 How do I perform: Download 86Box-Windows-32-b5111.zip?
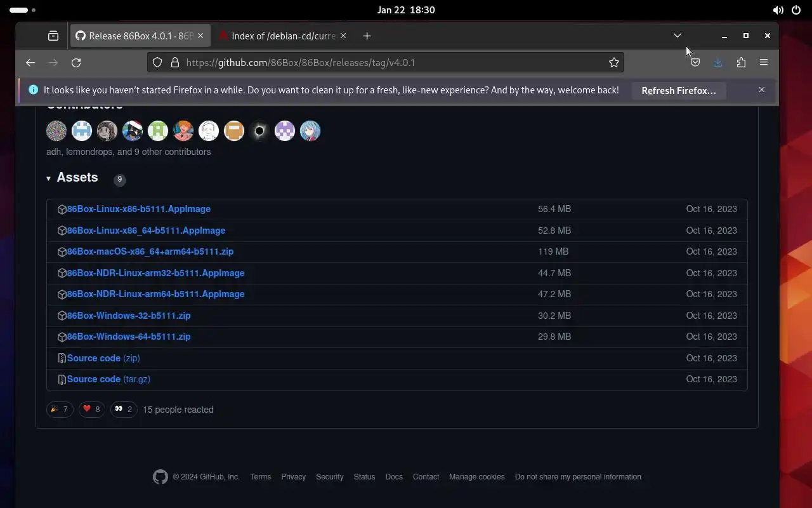(129, 316)
